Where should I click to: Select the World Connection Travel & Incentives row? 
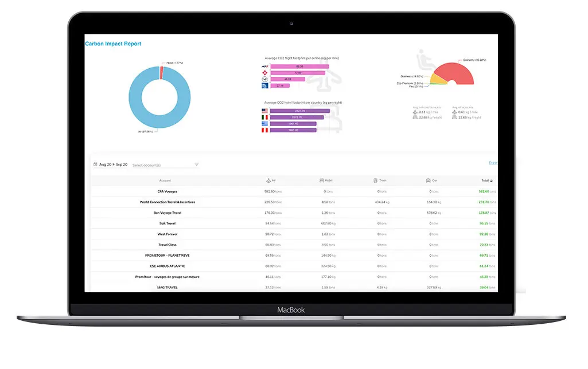tap(168, 202)
